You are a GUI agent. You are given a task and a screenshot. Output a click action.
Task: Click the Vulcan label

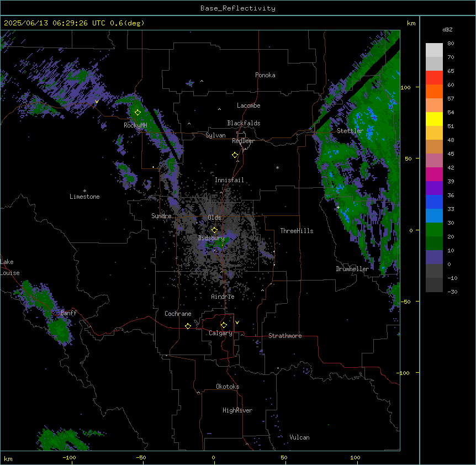click(x=299, y=437)
